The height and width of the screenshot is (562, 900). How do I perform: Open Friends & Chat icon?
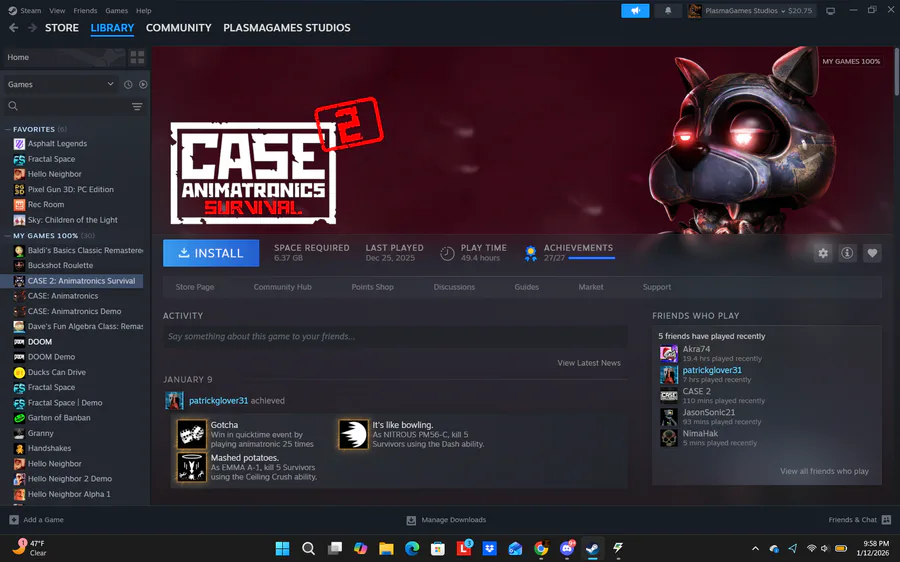886,520
